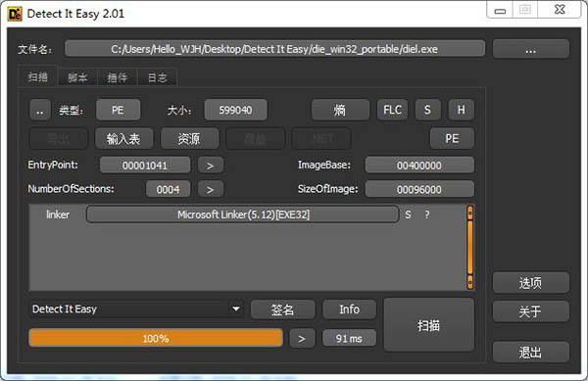This screenshot has height=381, width=588.
Task: Open the 熵 entropy button
Action: click(340, 110)
